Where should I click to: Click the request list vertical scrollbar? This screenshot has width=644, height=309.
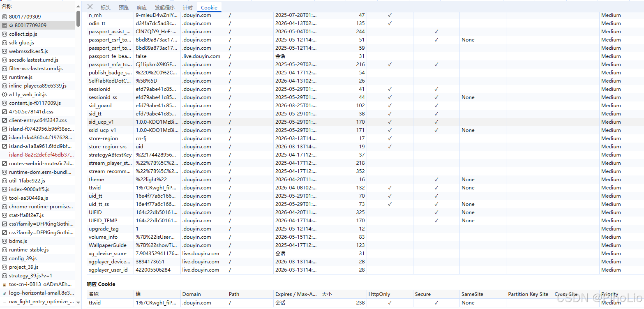(x=78, y=18)
